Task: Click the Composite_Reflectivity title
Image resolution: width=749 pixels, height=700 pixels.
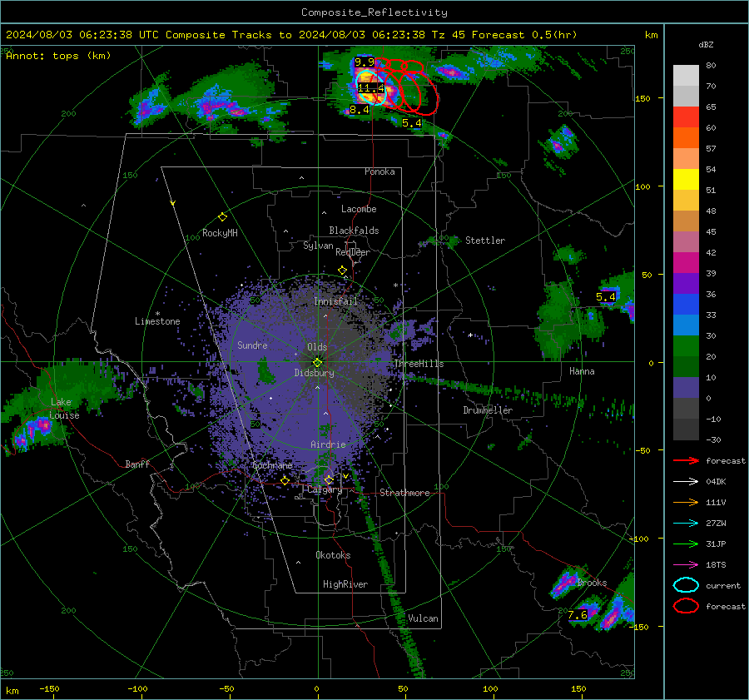Action: click(374, 12)
